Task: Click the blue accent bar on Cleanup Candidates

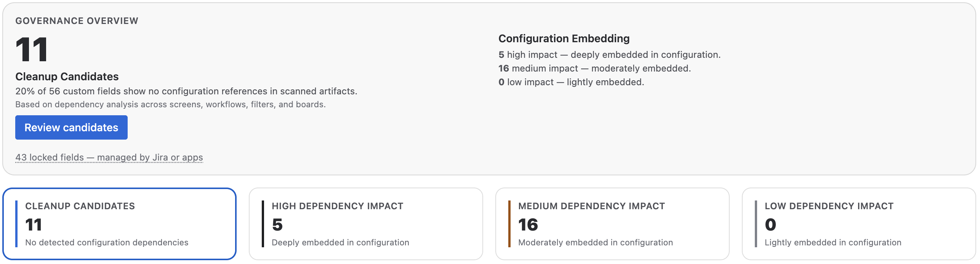Action: tap(16, 224)
